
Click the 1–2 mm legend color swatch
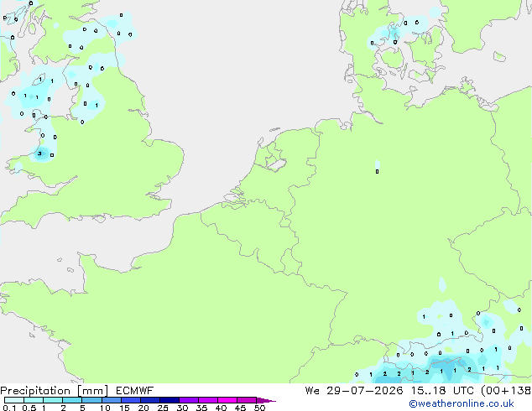click(x=53, y=400)
